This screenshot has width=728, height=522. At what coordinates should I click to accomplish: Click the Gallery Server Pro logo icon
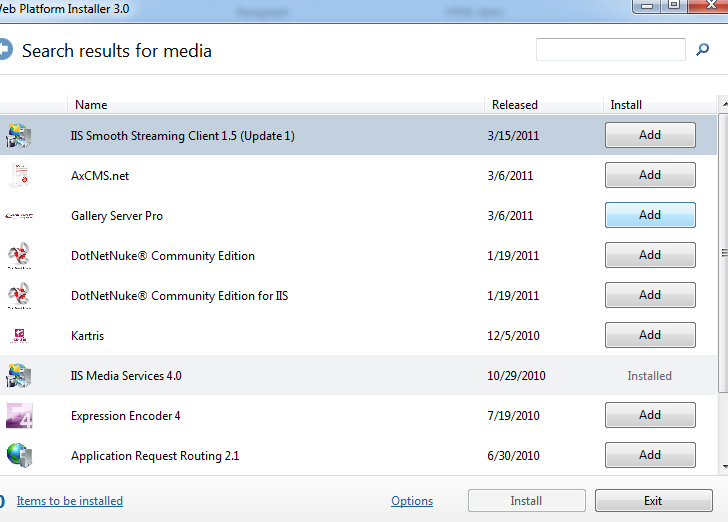19,215
